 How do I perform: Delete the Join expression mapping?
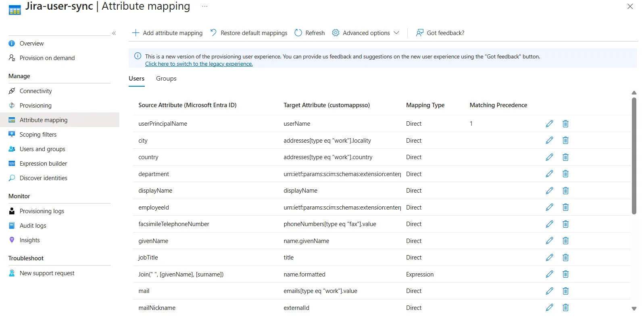[x=565, y=274]
